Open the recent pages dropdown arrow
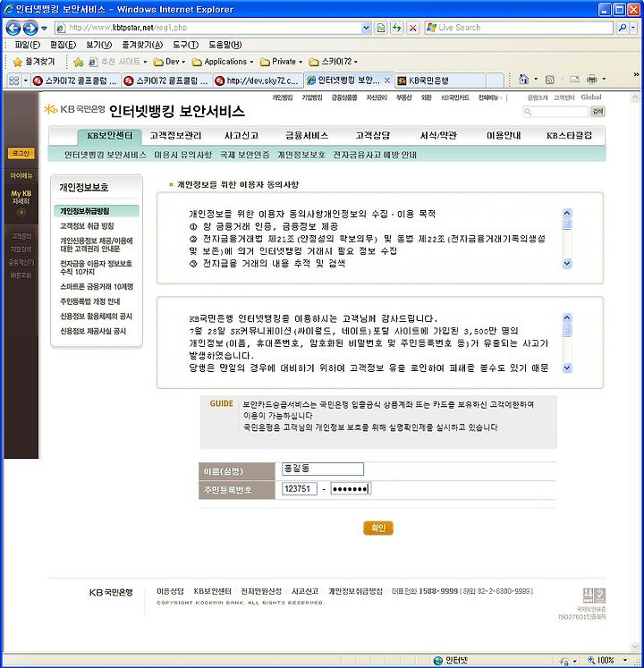644x668 pixels. click(45, 28)
